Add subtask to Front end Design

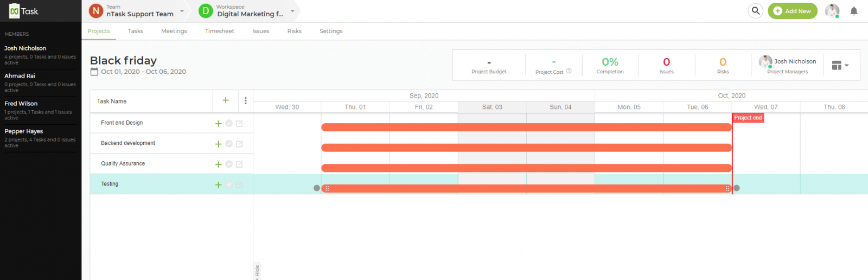[x=218, y=124]
